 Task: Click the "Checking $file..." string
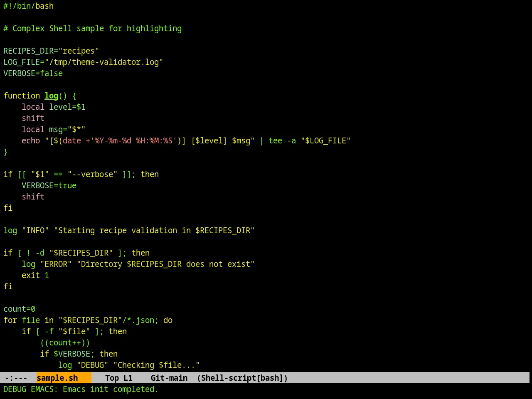click(x=157, y=365)
